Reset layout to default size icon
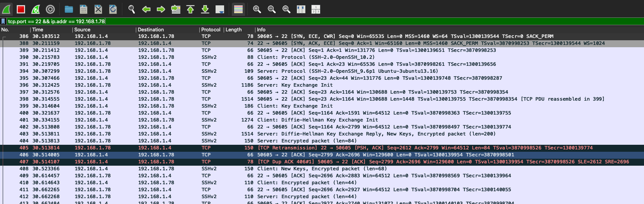The width and height of the screenshot is (644, 204). point(316,9)
